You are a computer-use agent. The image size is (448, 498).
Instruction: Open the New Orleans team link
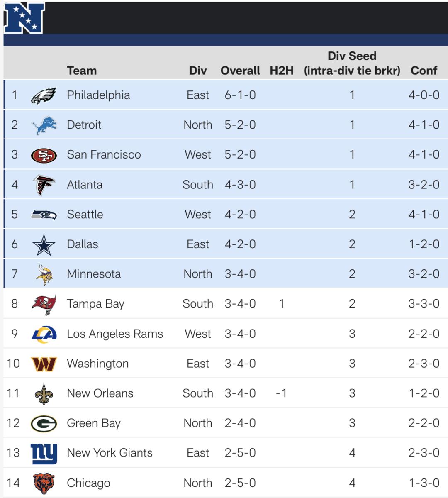point(100,393)
